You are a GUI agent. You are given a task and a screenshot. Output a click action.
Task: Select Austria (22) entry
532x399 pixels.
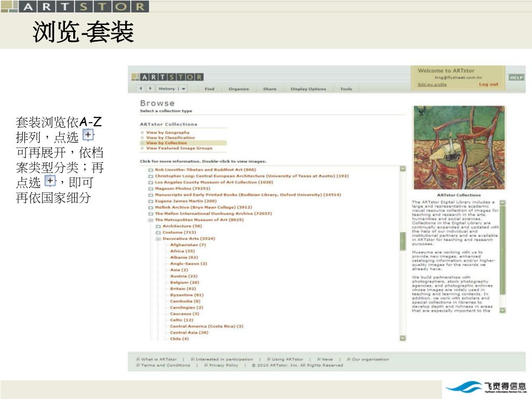183,276
